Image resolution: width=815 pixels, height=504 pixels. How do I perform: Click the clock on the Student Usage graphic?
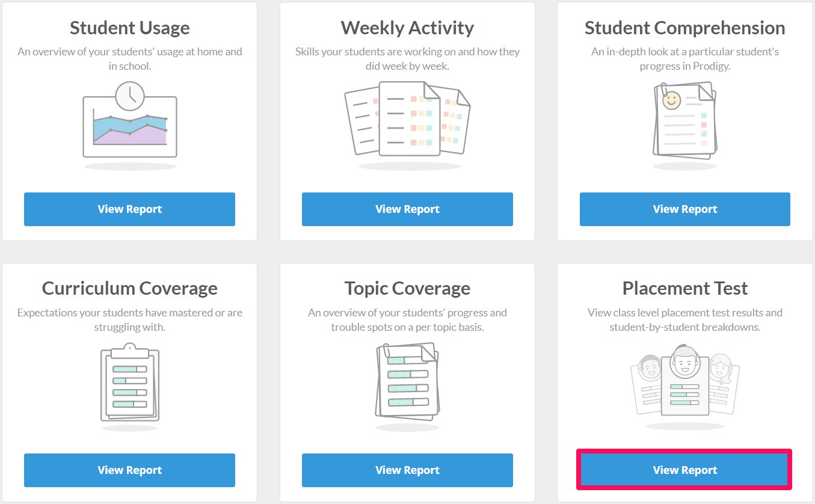[130, 96]
